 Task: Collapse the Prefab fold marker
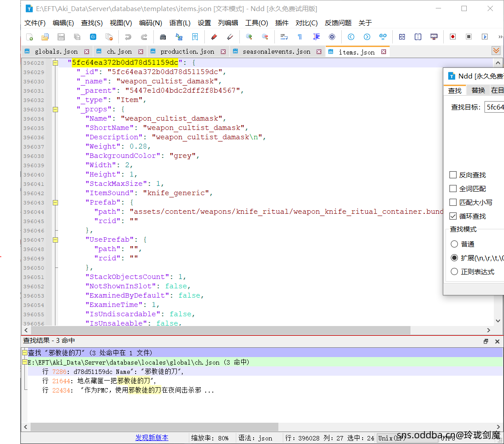pos(55,202)
